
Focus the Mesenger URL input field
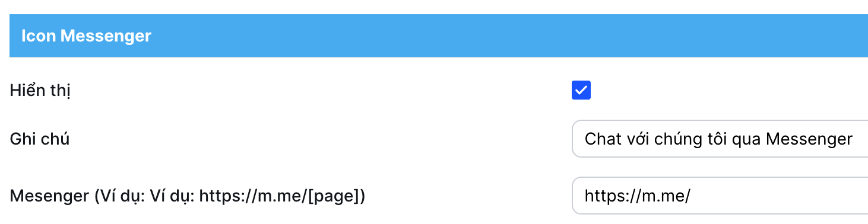[x=720, y=196]
